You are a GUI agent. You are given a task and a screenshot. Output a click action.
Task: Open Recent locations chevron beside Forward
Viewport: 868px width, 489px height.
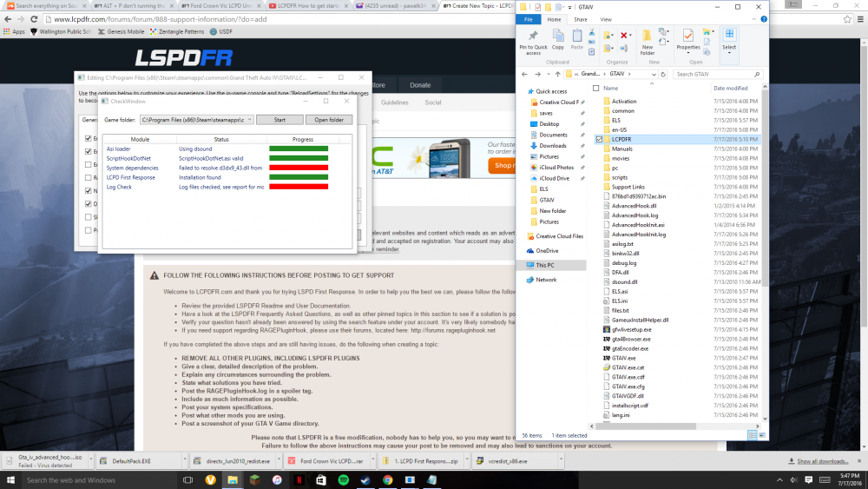(x=548, y=74)
